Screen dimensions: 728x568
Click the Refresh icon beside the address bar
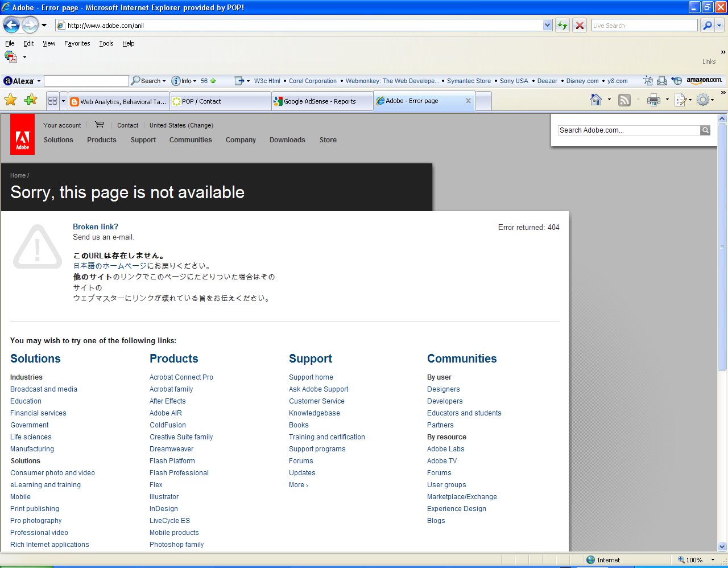[x=562, y=25]
